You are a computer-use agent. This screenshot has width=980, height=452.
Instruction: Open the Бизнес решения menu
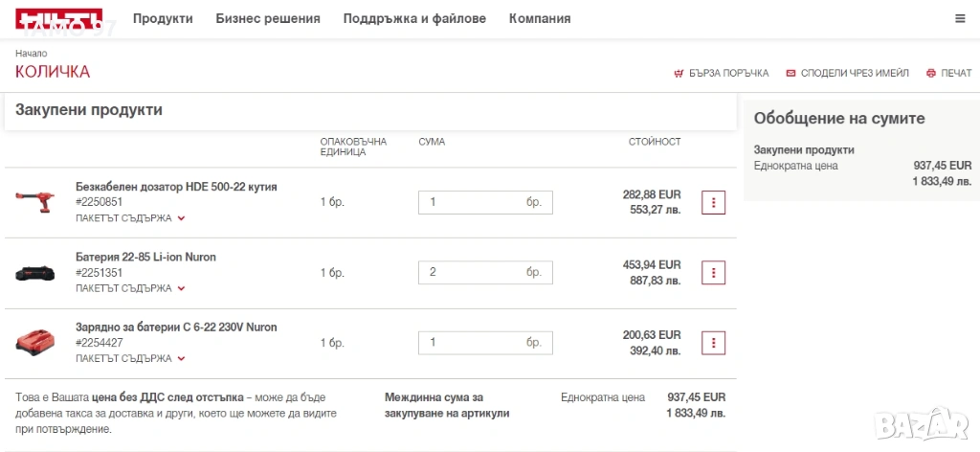click(x=268, y=18)
